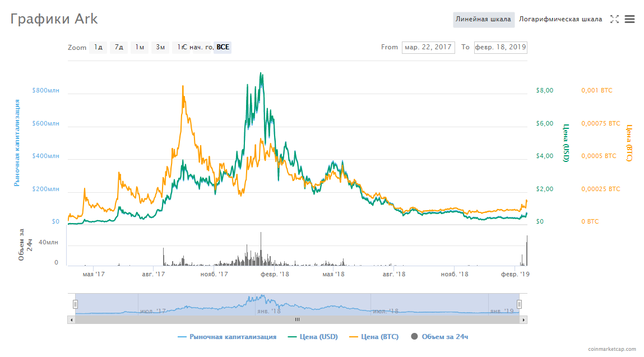This screenshot has width=644, height=357.
Task: Click left navigator scroll arrow
Action: [72, 319]
